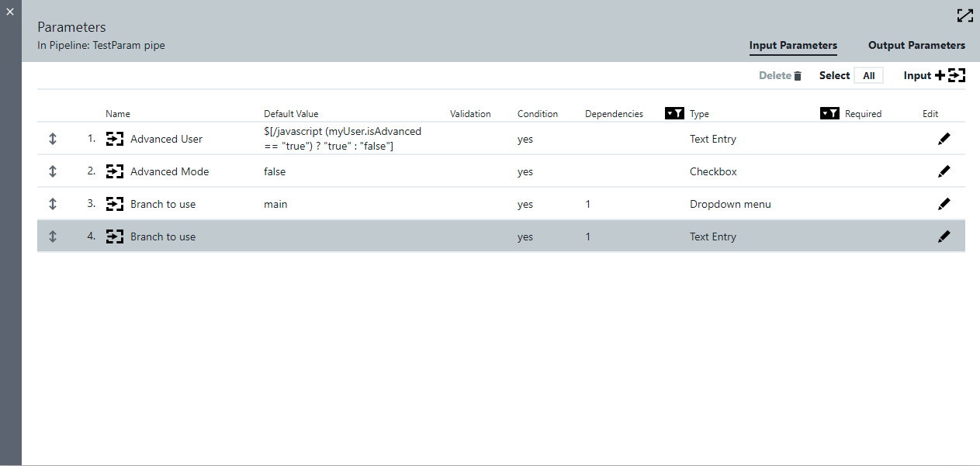
Task: Add a new Input parameter
Action: click(934, 75)
